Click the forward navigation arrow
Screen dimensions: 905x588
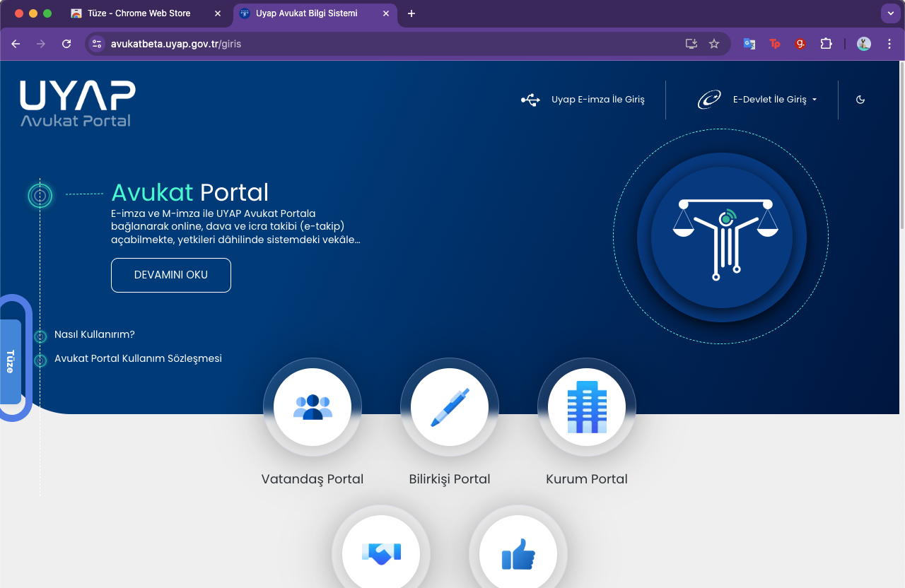click(41, 44)
